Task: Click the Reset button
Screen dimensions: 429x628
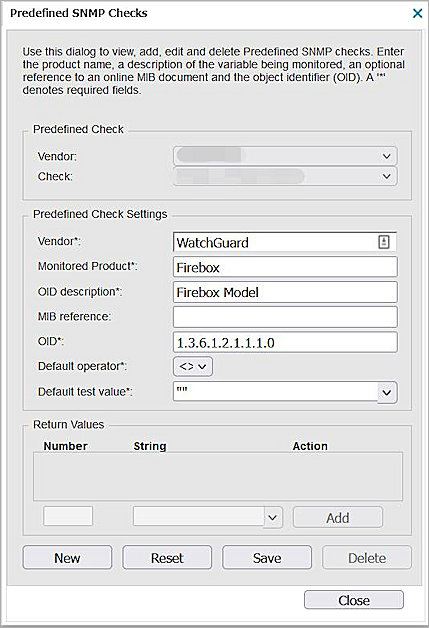Action: pos(167,558)
